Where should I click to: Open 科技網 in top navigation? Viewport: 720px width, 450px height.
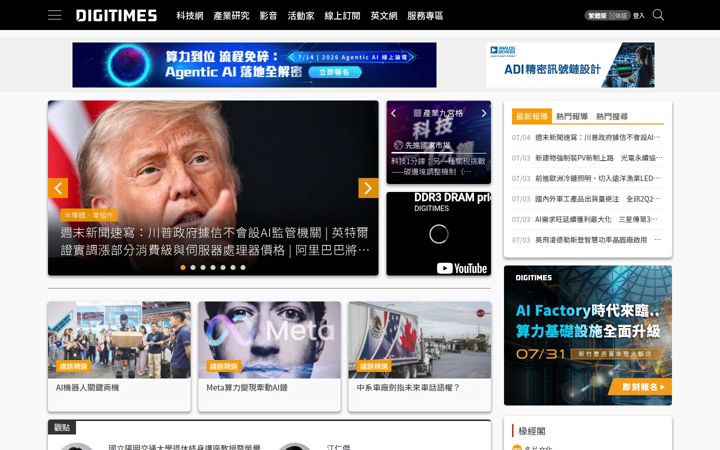[x=190, y=16]
